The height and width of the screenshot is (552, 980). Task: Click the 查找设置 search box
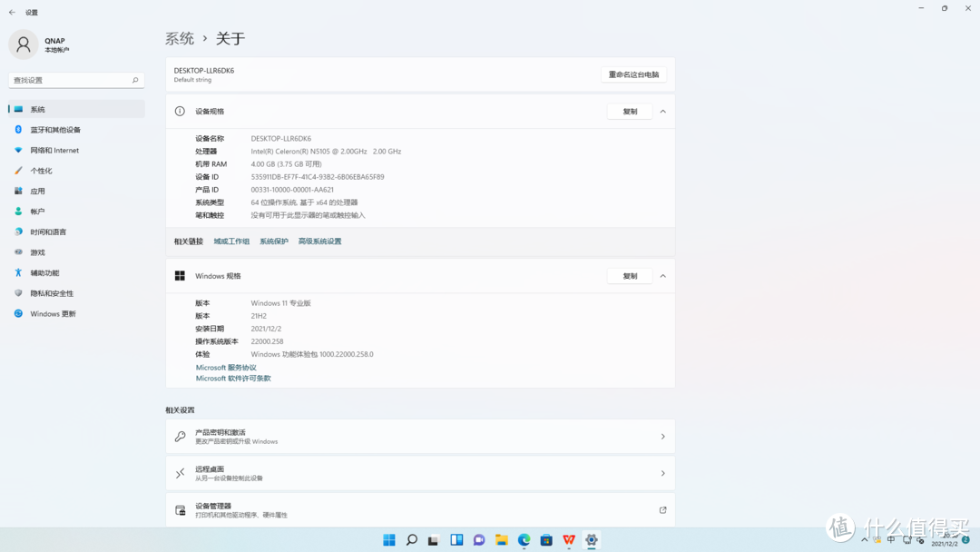76,80
